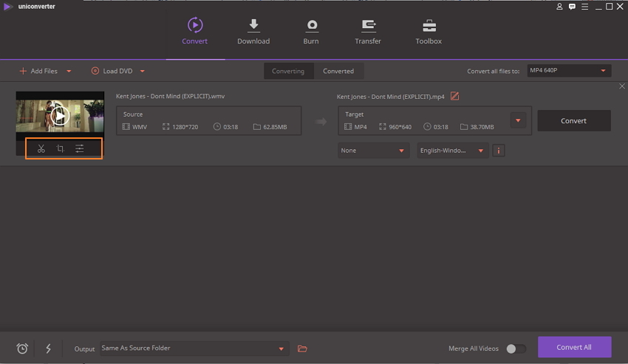Open the feedback chat icon
628x364 pixels.
(x=572, y=7)
